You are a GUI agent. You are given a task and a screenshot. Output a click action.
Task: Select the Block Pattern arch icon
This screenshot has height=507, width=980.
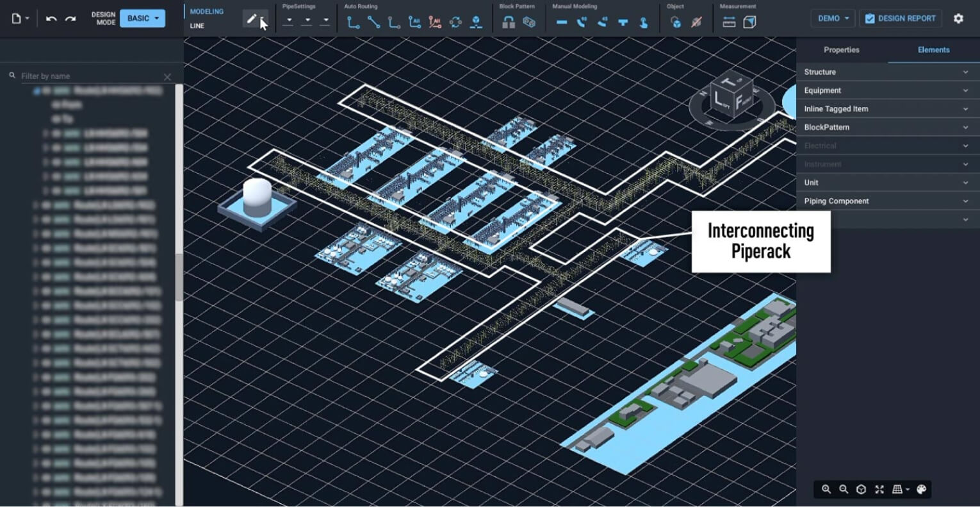click(509, 22)
